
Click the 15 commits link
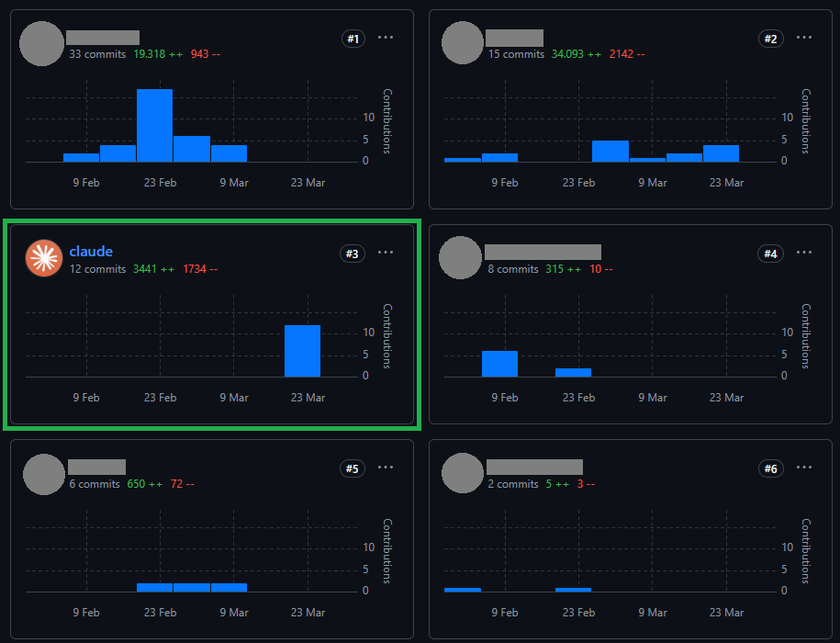pyautogui.click(x=516, y=54)
